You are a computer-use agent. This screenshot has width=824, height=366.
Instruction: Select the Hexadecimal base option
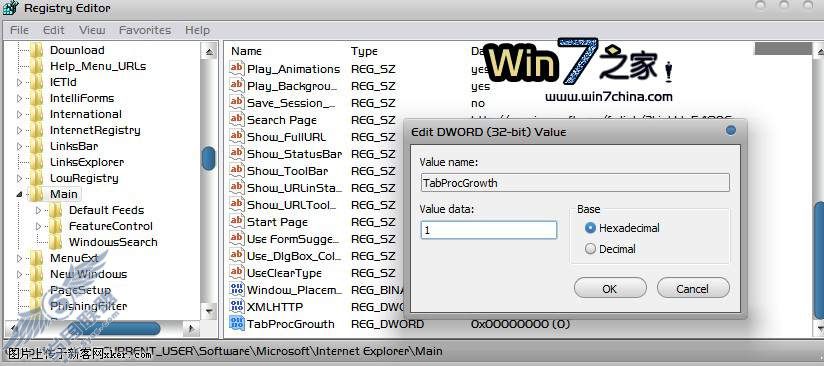click(x=590, y=228)
